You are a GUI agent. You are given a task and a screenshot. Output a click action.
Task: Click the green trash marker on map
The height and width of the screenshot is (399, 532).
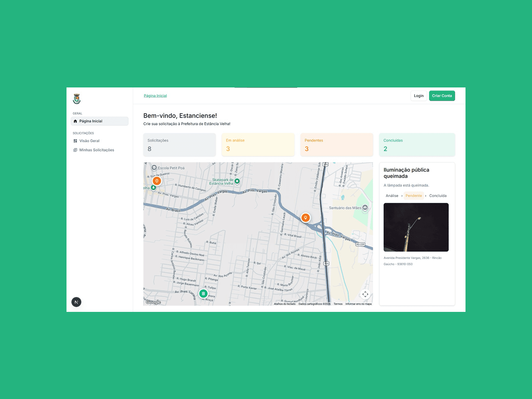coord(203,294)
